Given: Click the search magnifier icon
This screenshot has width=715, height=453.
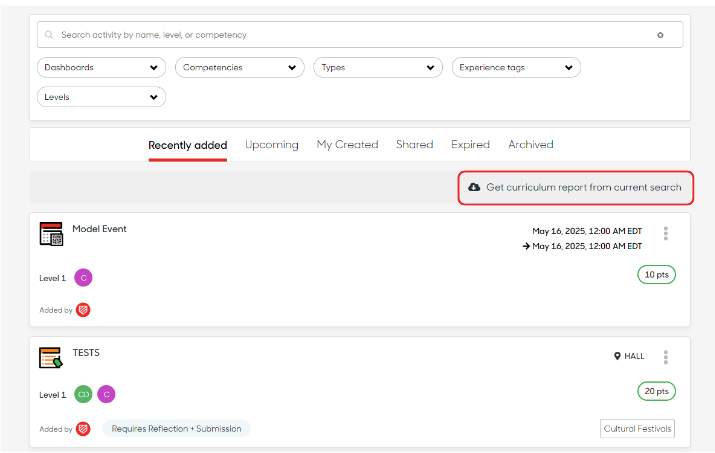Looking at the screenshot, I should click(49, 35).
